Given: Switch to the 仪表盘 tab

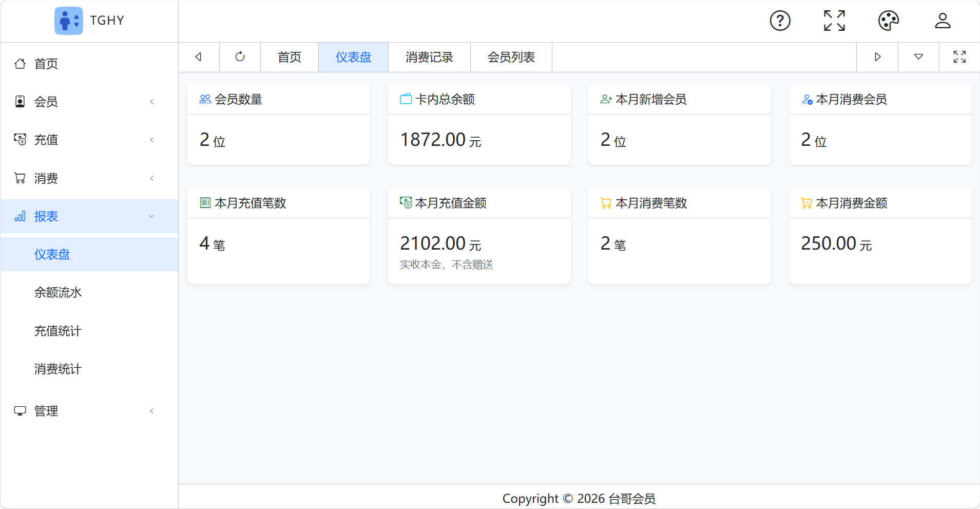Looking at the screenshot, I should tap(353, 57).
